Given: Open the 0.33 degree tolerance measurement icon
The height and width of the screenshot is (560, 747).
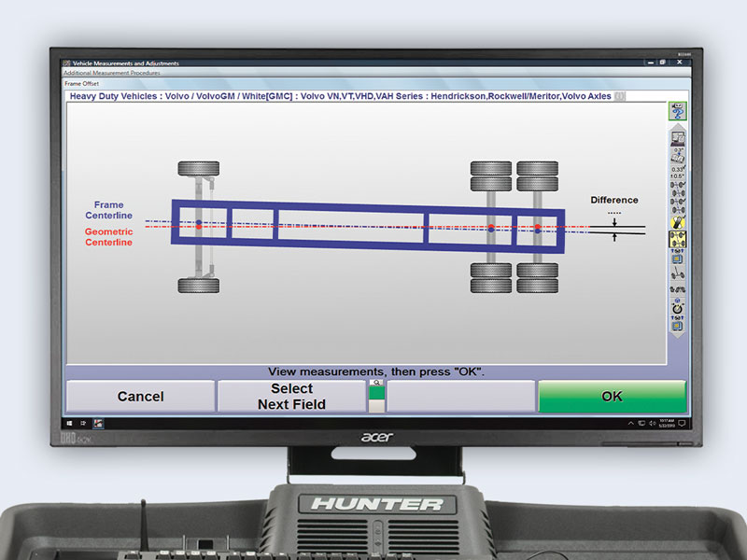Looking at the screenshot, I should (x=674, y=168).
